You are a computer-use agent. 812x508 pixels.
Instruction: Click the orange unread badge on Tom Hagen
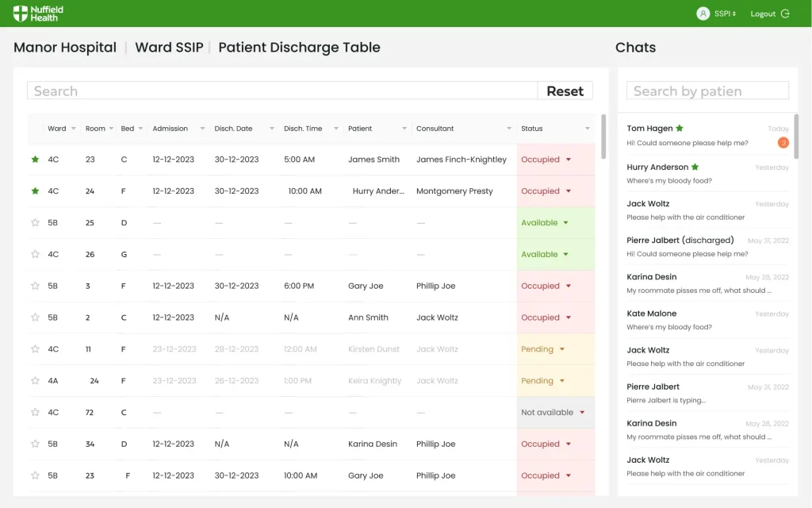(x=783, y=143)
